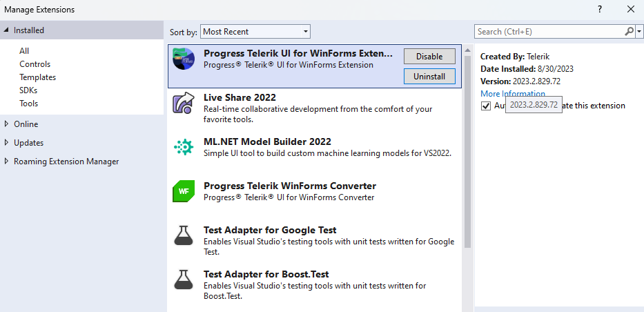
Task: Open the Sort by Most Recent dropdown
Action: 255,32
